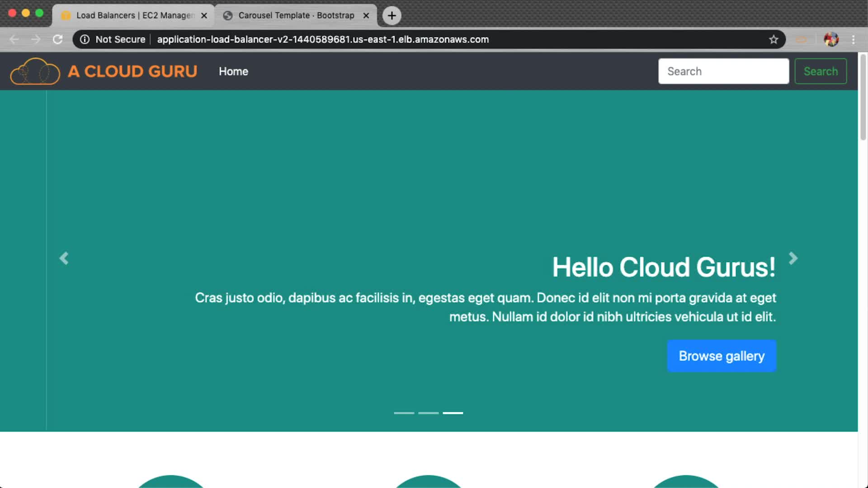868x488 pixels.
Task: Select the third carousel indicator
Action: (453, 413)
